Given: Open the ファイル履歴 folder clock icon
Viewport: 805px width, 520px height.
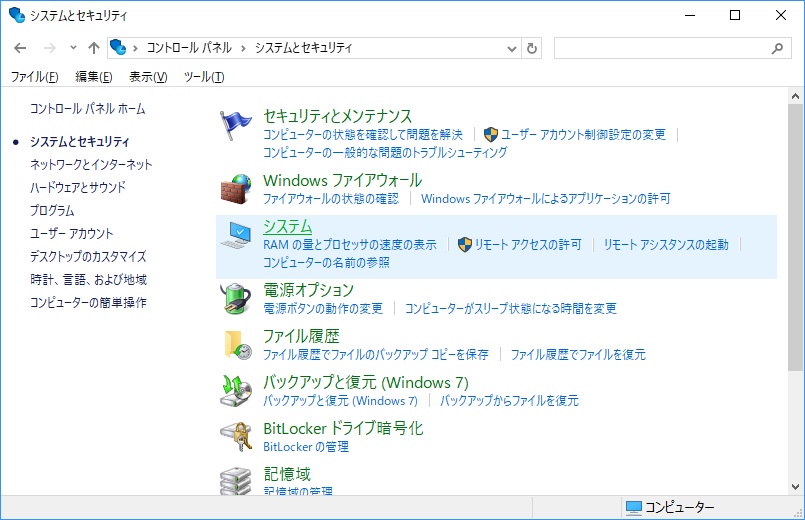Looking at the screenshot, I should (238, 344).
